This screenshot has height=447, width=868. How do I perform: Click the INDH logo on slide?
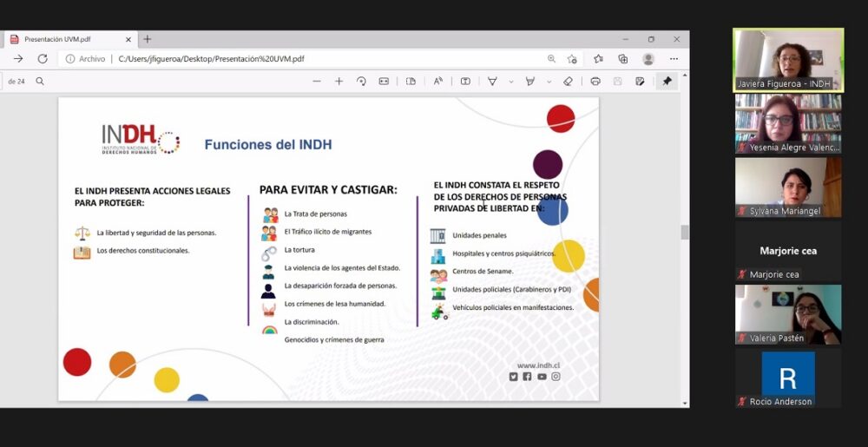[x=141, y=139]
